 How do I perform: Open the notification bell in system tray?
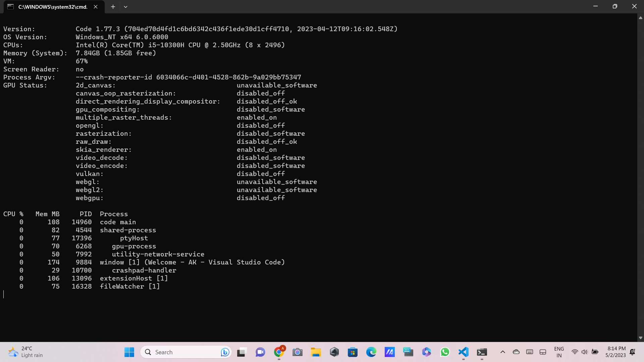pos(633,352)
